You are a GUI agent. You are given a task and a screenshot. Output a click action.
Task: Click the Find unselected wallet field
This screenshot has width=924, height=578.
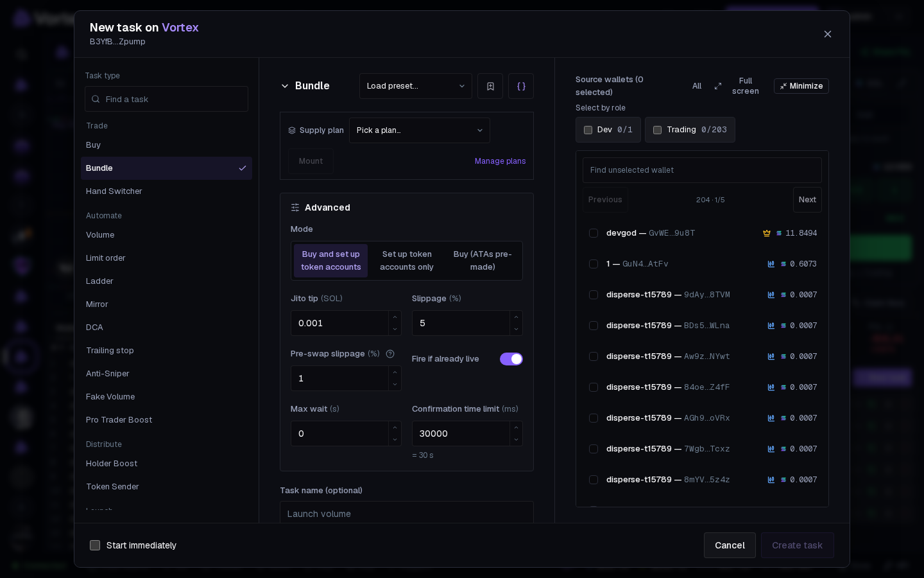(x=702, y=170)
